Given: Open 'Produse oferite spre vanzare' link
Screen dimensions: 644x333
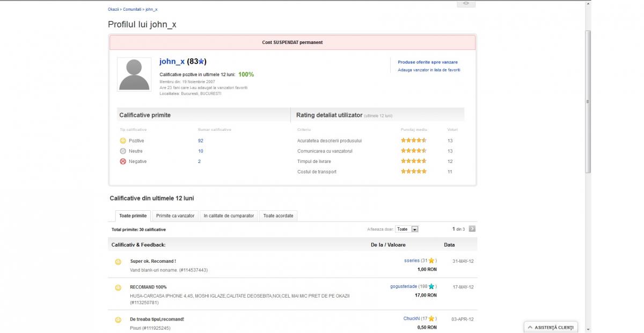Looking at the screenshot, I should [428, 62].
